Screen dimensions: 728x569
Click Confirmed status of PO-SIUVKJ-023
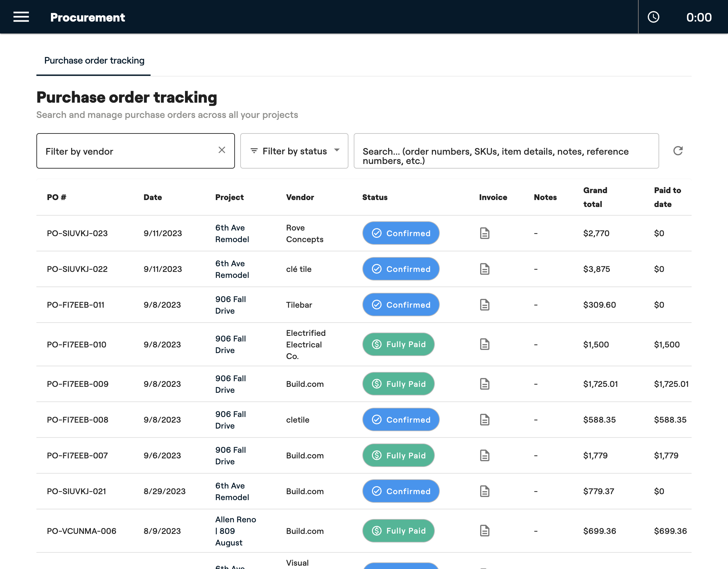point(401,233)
